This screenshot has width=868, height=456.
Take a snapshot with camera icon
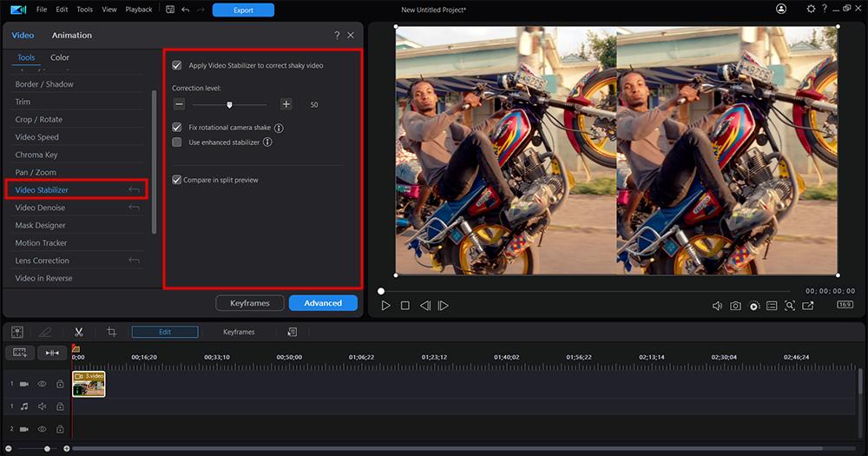click(x=735, y=306)
